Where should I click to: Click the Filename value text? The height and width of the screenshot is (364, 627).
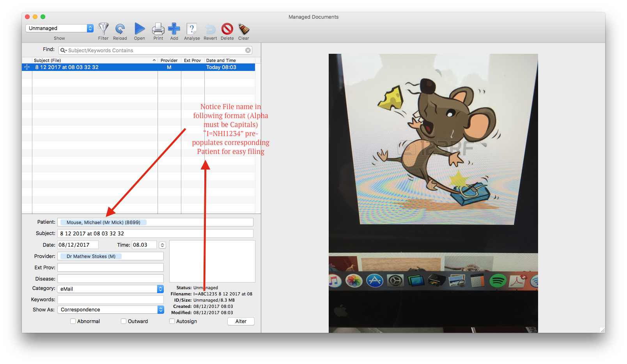point(223,294)
